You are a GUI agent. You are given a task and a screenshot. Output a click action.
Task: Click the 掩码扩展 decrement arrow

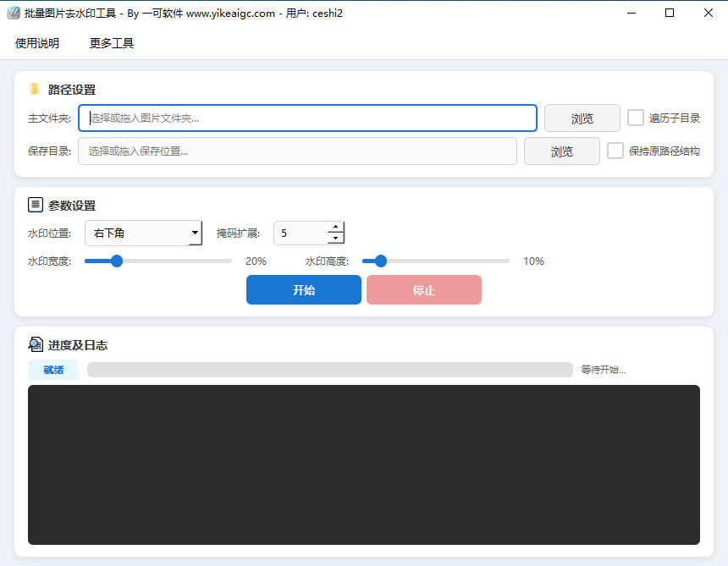(335, 238)
